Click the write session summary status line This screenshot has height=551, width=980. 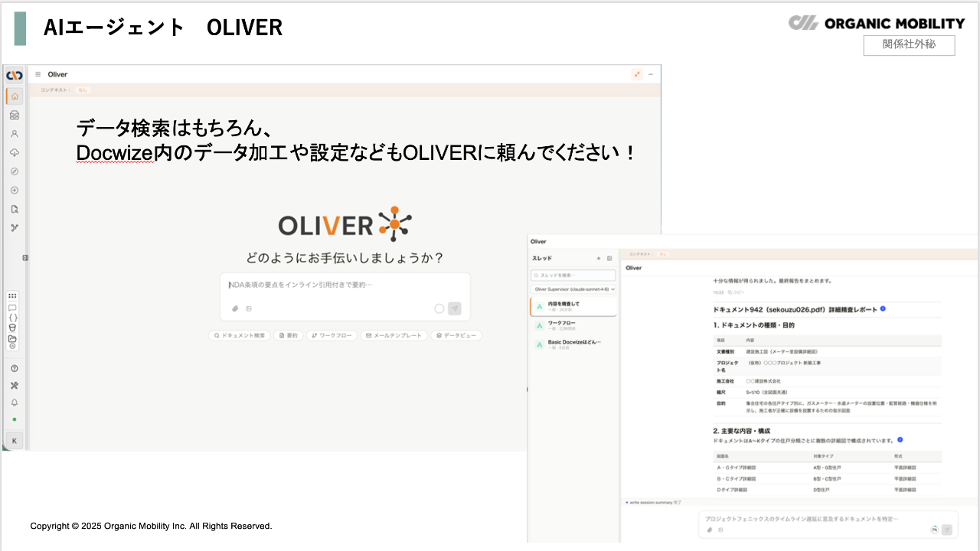click(654, 502)
